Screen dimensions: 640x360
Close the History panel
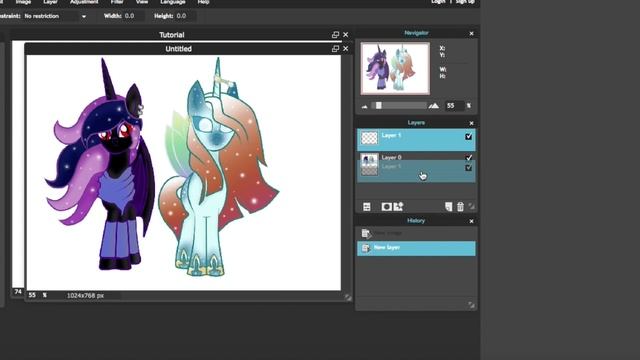[471, 221]
